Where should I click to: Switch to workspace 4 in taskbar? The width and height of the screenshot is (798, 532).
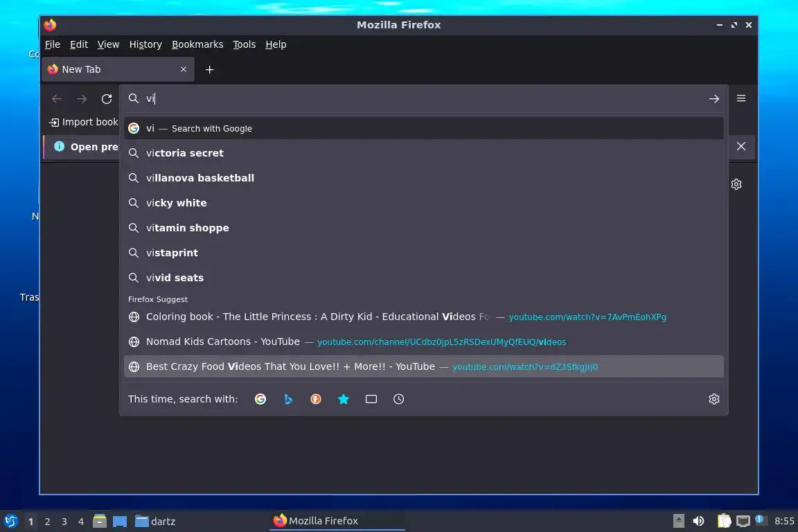(80, 522)
